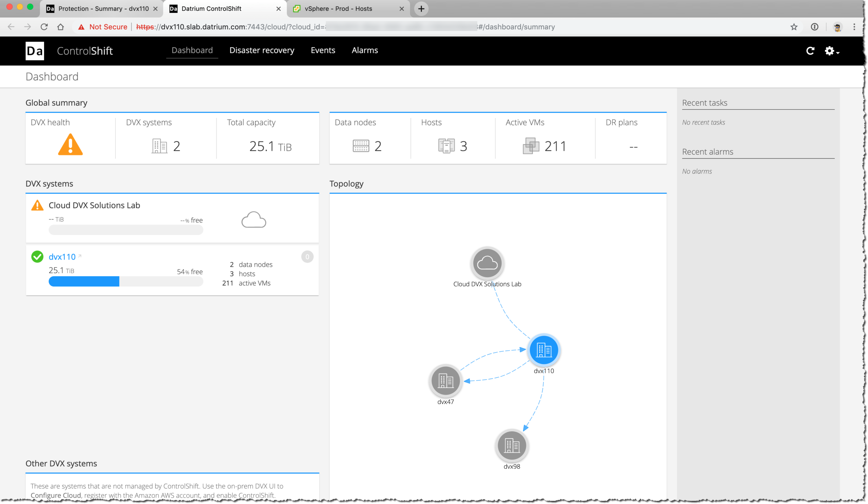Click the green check status for dvx110
868x504 pixels.
(37, 257)
